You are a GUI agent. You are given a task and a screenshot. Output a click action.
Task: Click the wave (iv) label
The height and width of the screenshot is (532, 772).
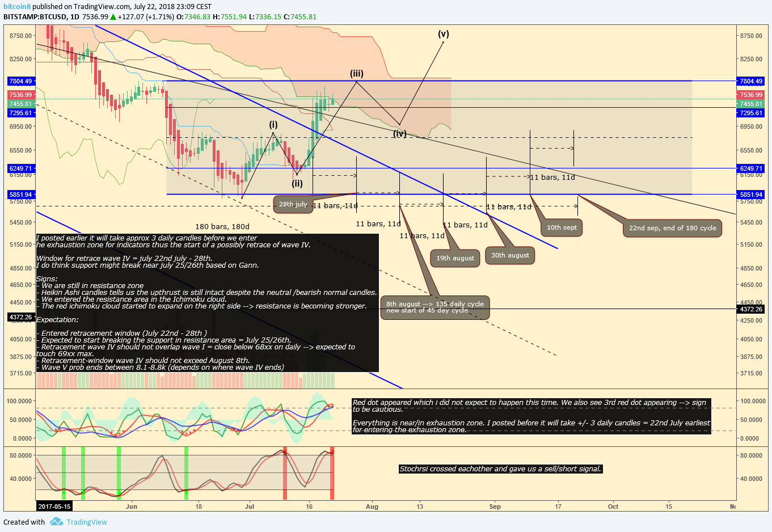point(400,134)
